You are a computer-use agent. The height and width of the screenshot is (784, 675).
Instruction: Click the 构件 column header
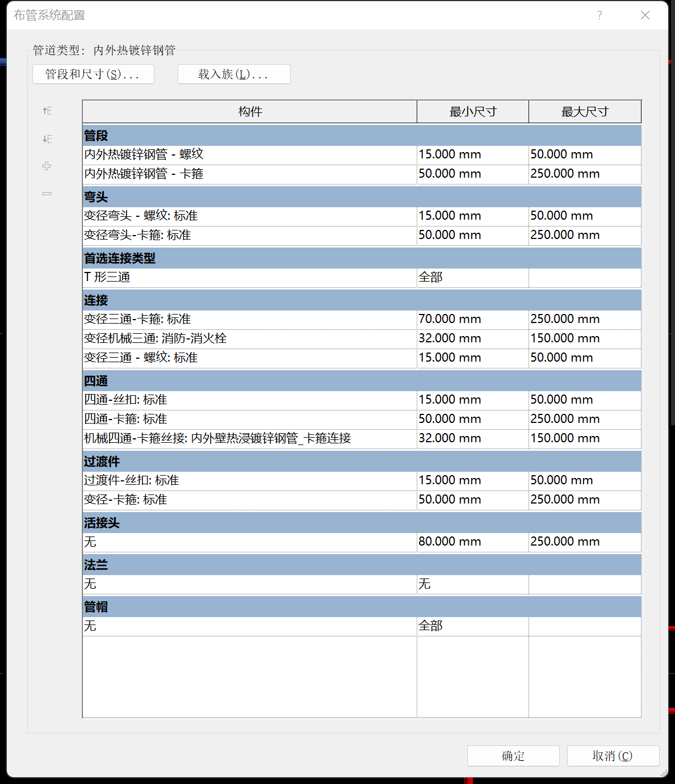click(250, 112)
